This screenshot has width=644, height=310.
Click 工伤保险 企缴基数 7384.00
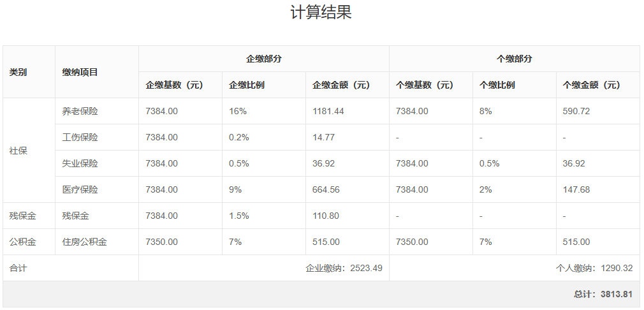point(161,138)
